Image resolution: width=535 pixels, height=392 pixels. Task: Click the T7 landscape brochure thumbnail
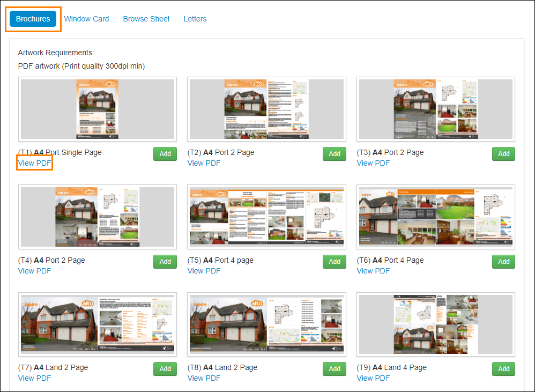click(98, 324)
